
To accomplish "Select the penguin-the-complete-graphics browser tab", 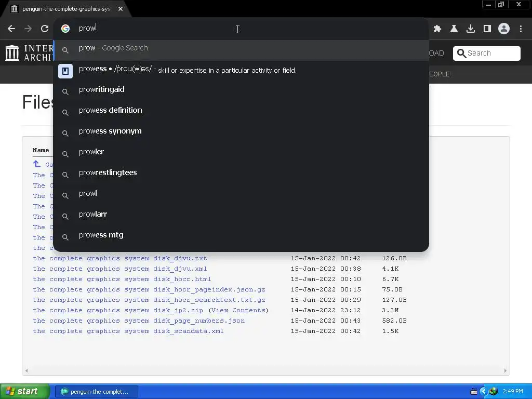I will (66, 9).
